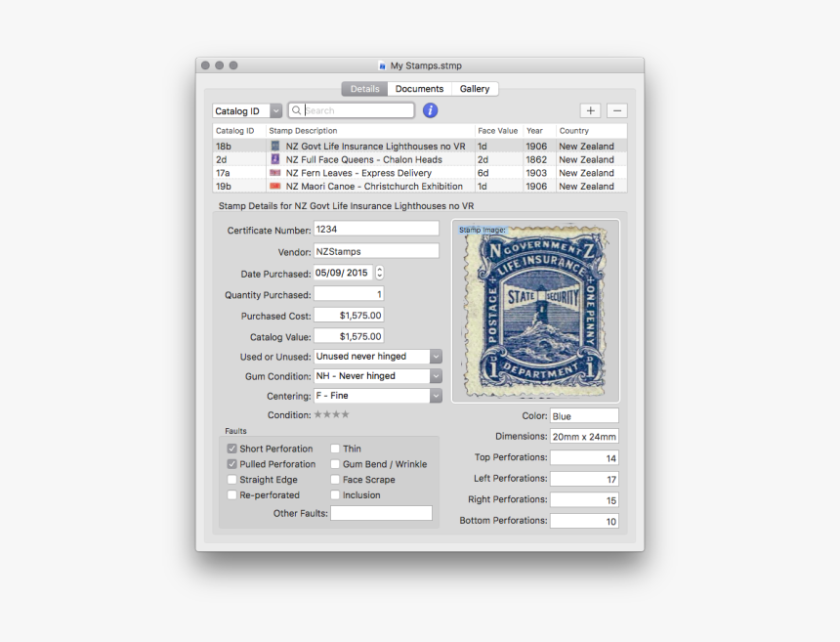Screen dimensions: 840x642
Task: Tick the Re-perforated fault checkbox
Action: 232,495
